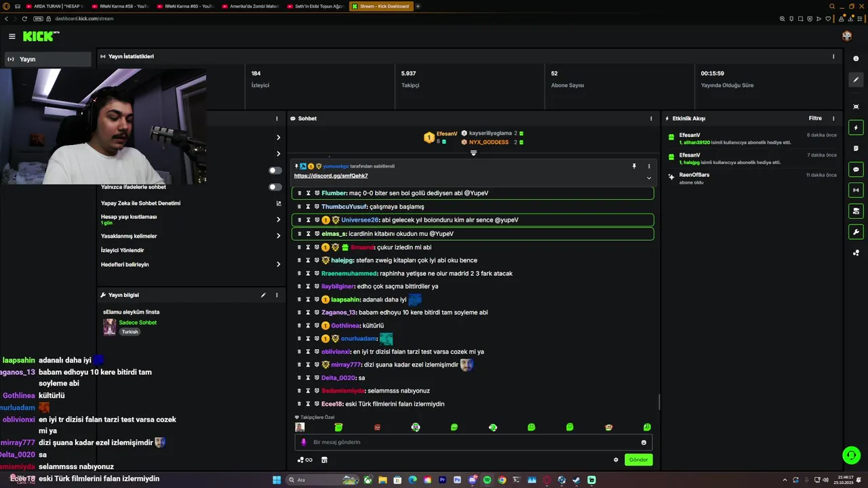Open the Etkinlik Akışı three-dot menu
Image resolution: width=868 pixels, height=488 pixels.
pyautogui.click(x=833, y=119)
